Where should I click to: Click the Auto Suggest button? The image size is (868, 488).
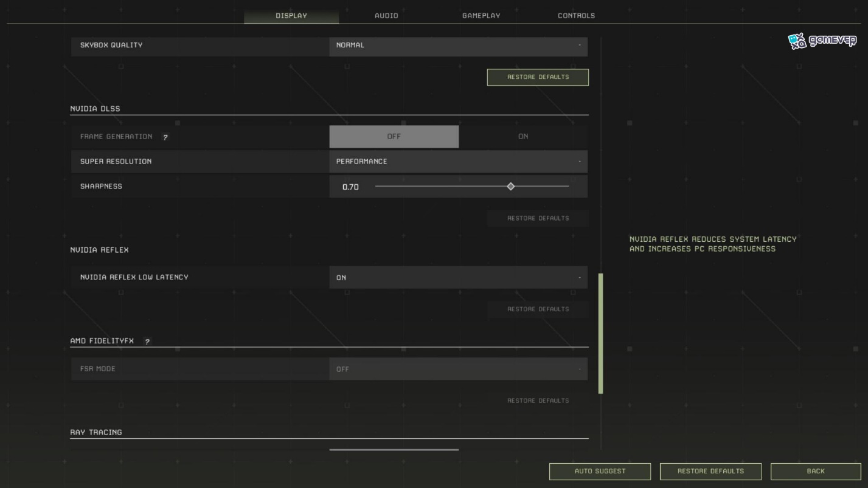pyautogui.click(x=600, y=471)
